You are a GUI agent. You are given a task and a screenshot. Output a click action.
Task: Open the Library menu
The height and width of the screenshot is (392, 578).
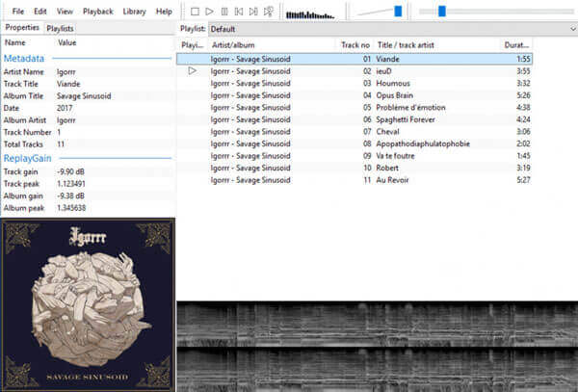[x=134, y=12]
